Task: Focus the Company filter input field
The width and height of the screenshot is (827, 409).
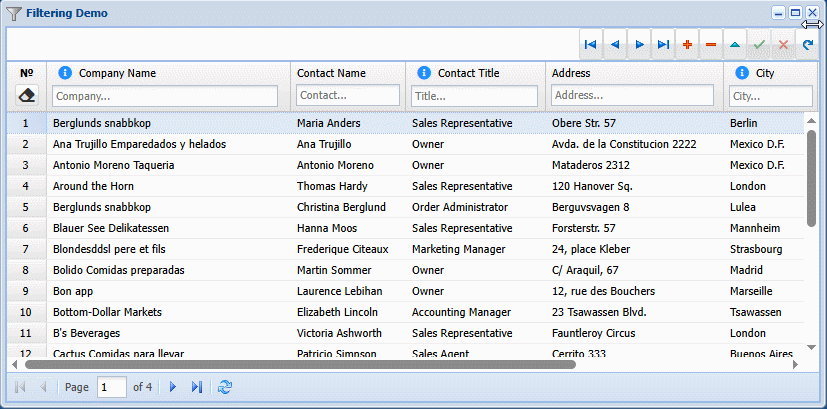Action: click(165, 96)
